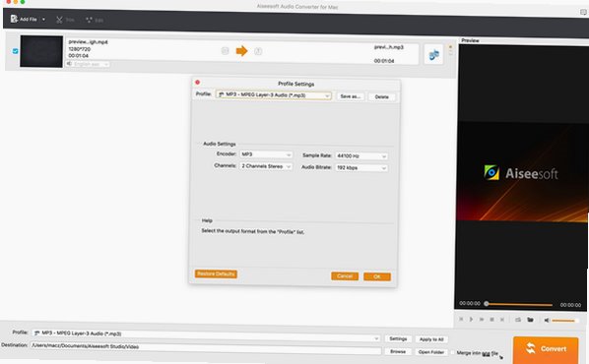The image size is (589, 364).
Task: Open the Audio Bitrate 192 kbps dropdown
Action: point(361,168)
